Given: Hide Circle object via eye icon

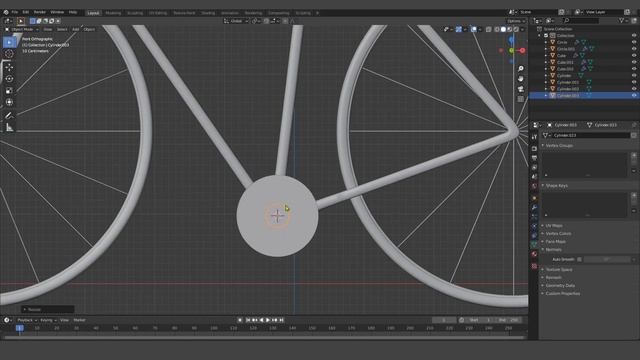Looking at the screenshot, I should (634, 42).
